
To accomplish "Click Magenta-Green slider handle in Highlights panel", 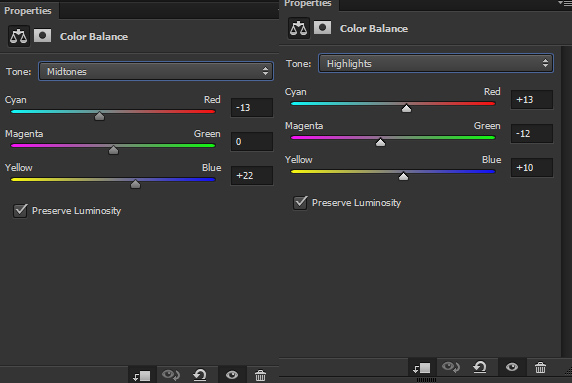I will 380,142.
